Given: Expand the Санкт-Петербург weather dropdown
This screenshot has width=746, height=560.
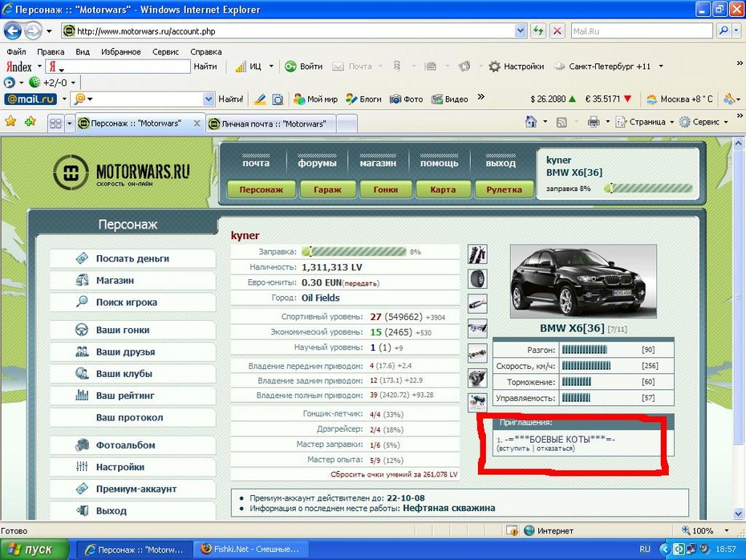Looking at the screenshot, I should click(661, 67).
